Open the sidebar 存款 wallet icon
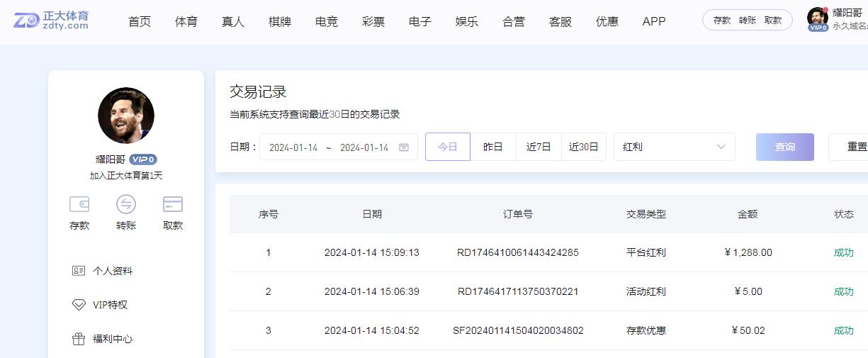868x358 pixels. point(79,204)
